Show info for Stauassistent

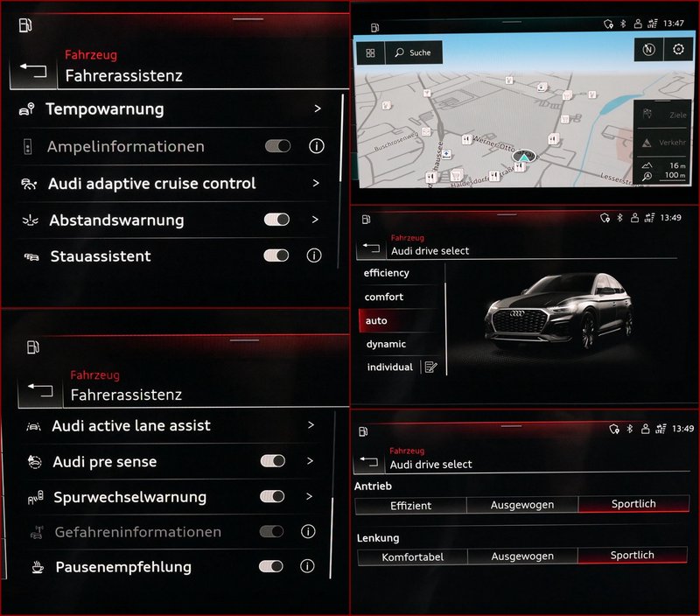(314, 255)
